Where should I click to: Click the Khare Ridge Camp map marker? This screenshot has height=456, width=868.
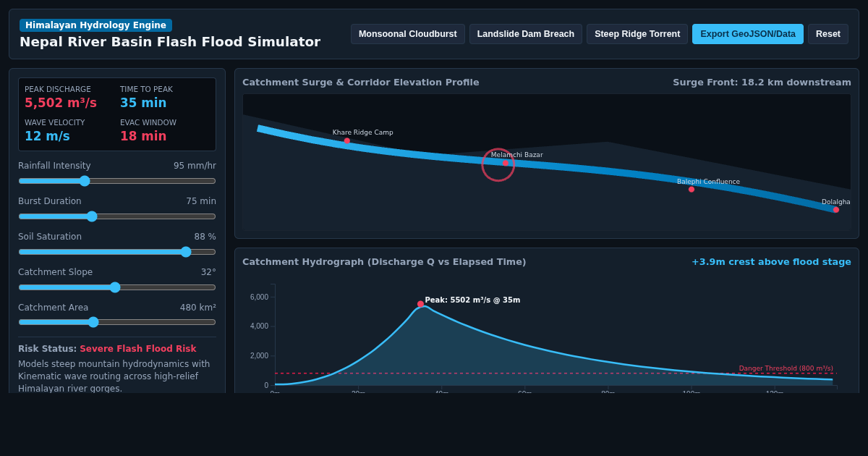347,141
